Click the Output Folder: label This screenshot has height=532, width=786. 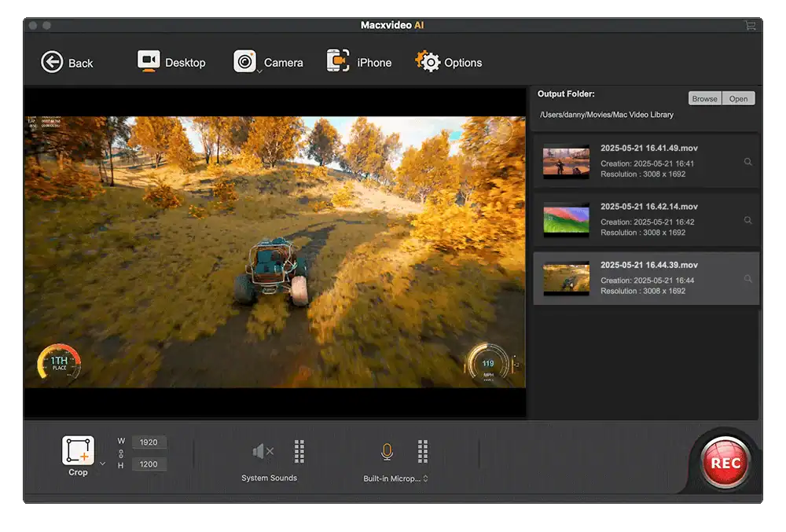tap(566, 94)
